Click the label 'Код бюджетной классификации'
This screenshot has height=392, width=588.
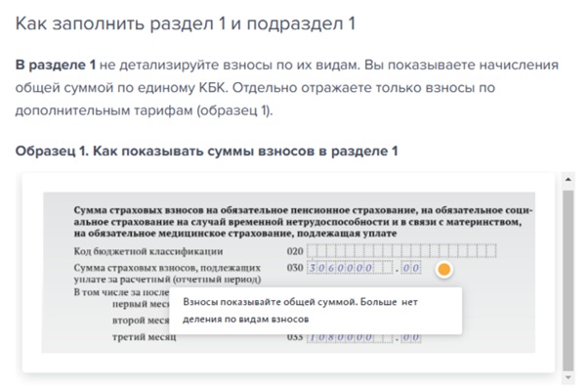141,252
